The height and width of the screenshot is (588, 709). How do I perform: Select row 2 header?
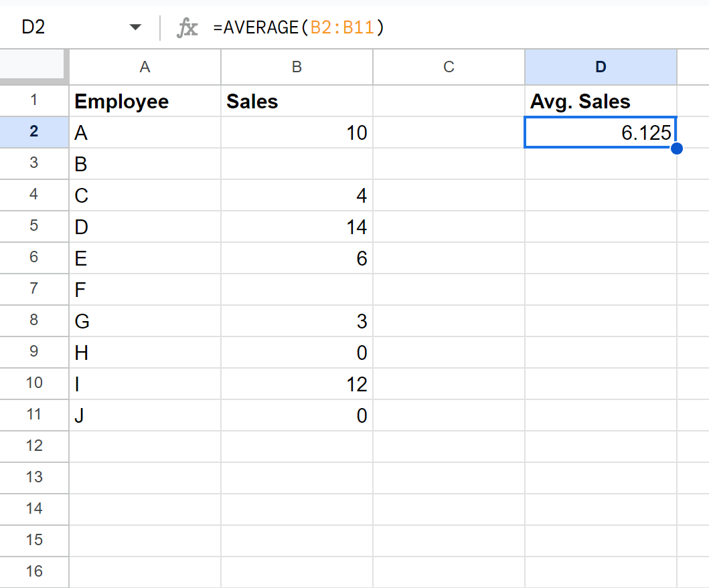click(x=34, y=132)
